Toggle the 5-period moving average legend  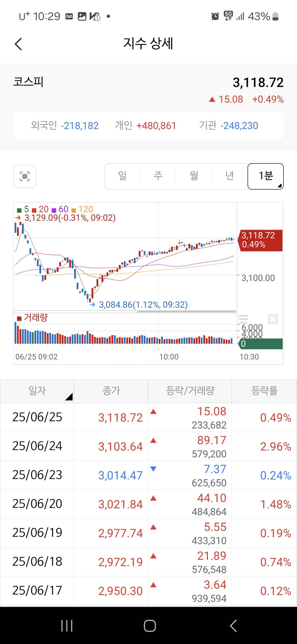(x=23, y=209)
